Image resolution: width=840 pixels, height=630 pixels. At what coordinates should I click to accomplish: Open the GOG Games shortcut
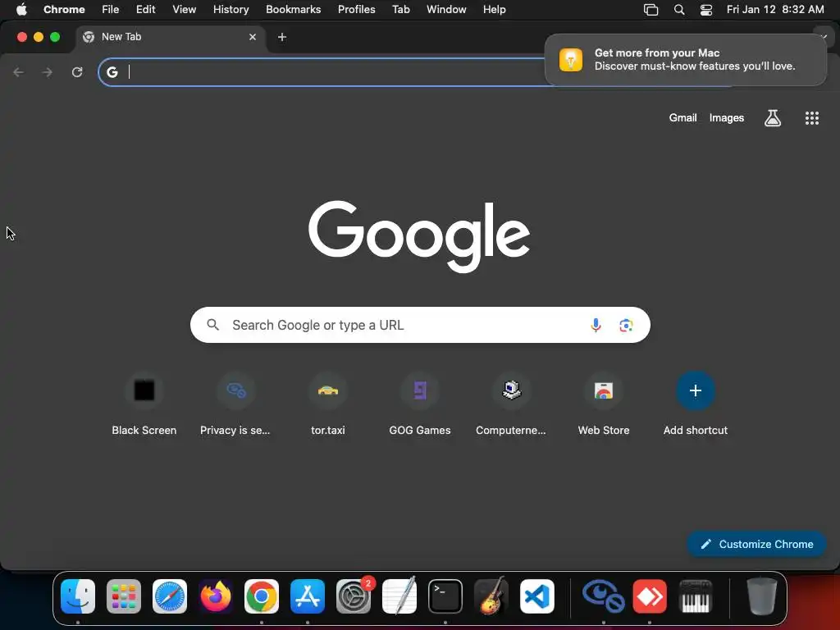(420, 404)
